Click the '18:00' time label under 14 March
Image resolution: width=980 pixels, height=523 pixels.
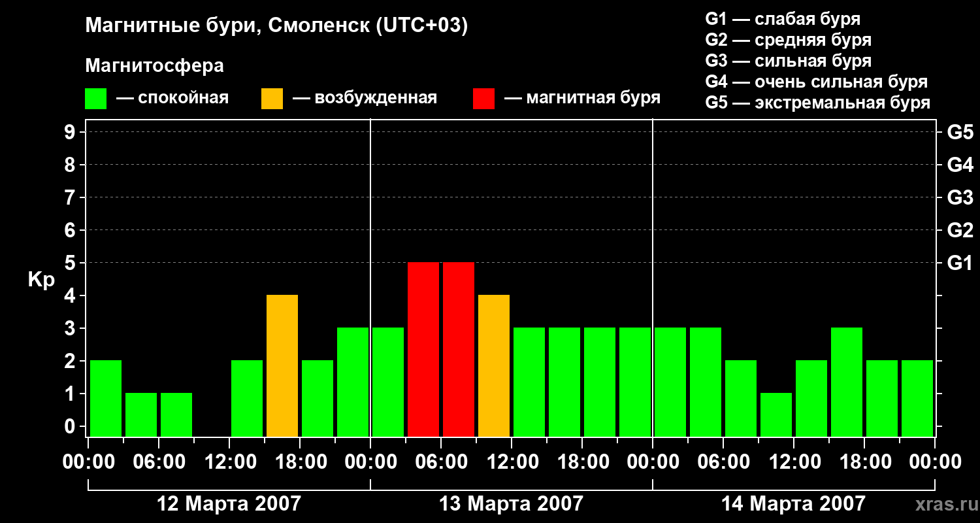click(864, 462)
